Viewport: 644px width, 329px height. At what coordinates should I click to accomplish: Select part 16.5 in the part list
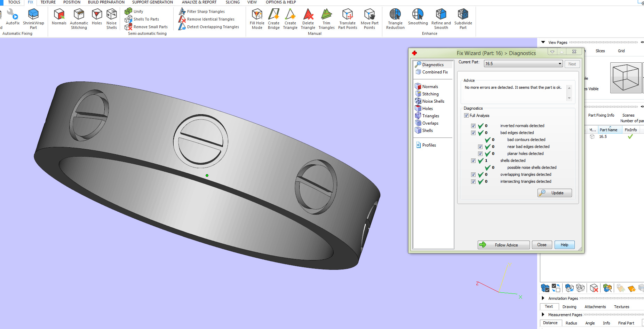pyautogui.click(x=603, y=136)
